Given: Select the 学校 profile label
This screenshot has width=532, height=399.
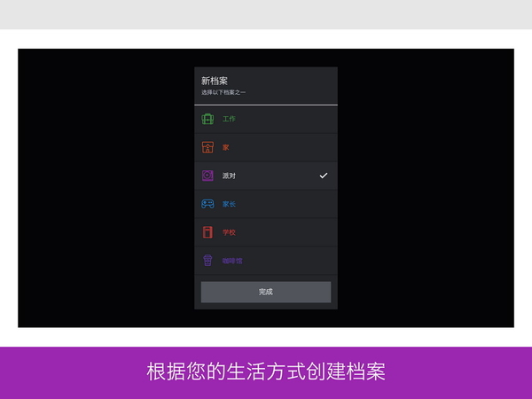Looking at the screenshot, I should tap(229, 232).
